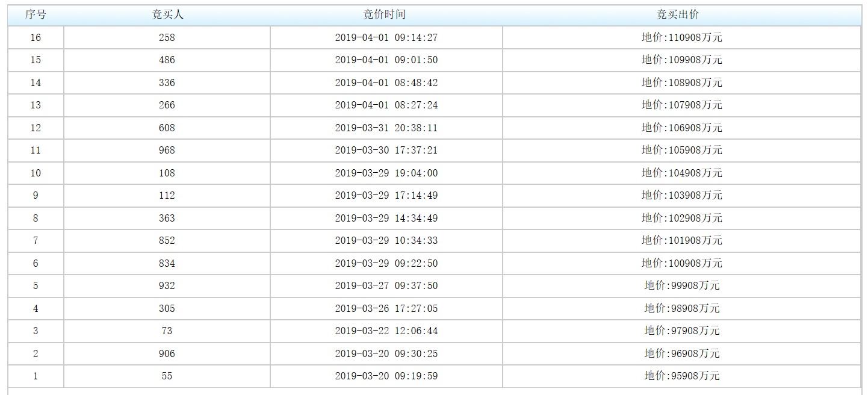The height and width of the screenshot is (395, 868).
Task: Select bidder 55 in first bid row
Action: tap(167, 376)
